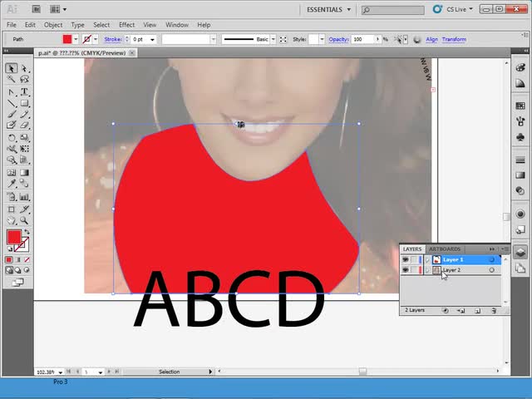Hide Layer 2 with its eye icon
This screenshot has height=399, width=532.
pyautogui.click(x=405, y=270)
